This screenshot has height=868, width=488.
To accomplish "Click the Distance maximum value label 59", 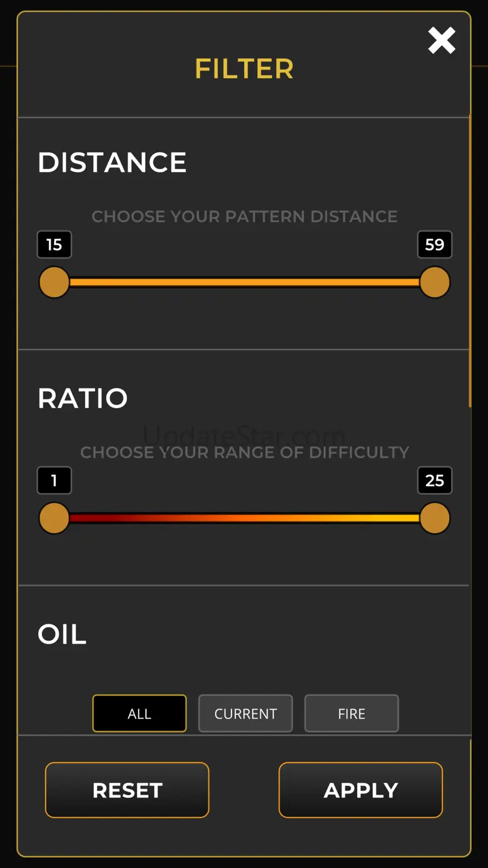I will (435, 245).
